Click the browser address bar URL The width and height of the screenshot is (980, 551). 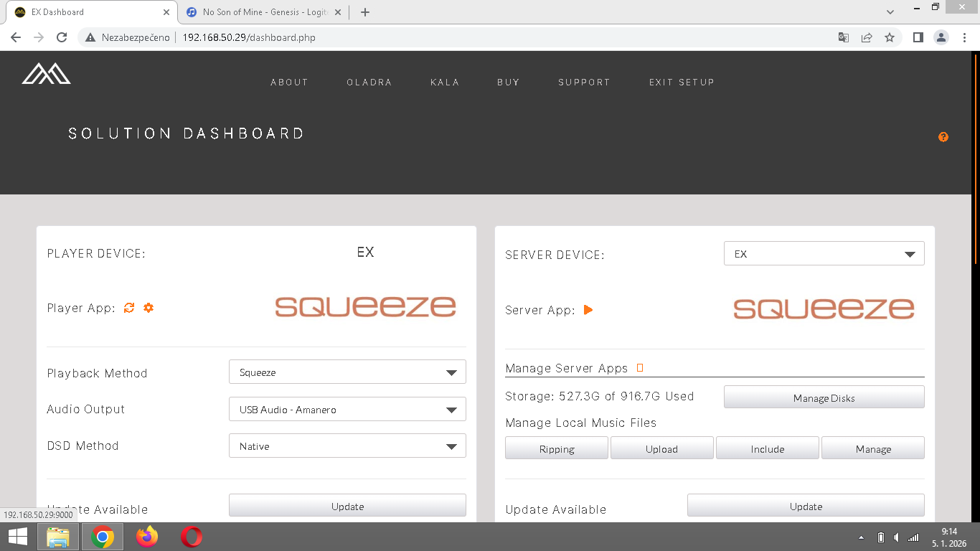pyautogui.click(x=249, y=37)
